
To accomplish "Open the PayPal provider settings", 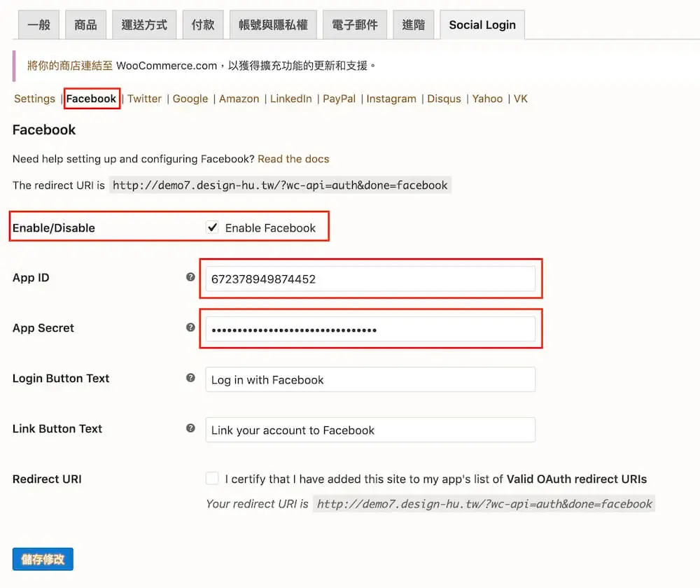I will 339,99.
